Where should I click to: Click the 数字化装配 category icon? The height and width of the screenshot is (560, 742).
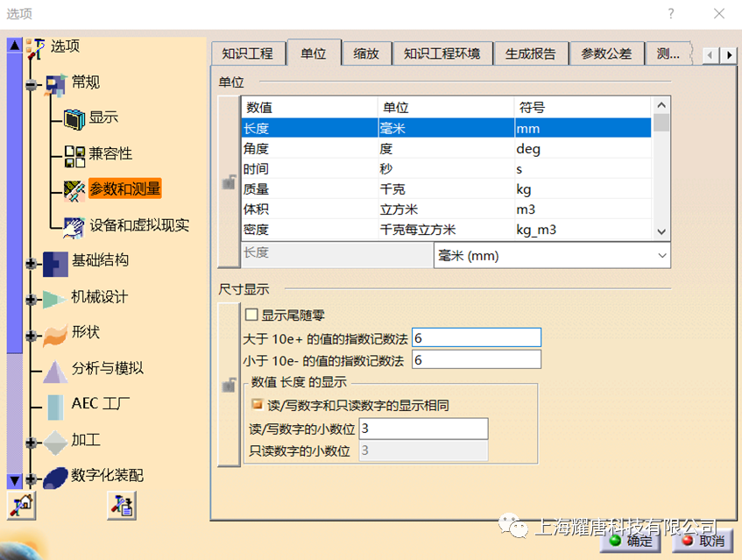[x=56, y=478]
